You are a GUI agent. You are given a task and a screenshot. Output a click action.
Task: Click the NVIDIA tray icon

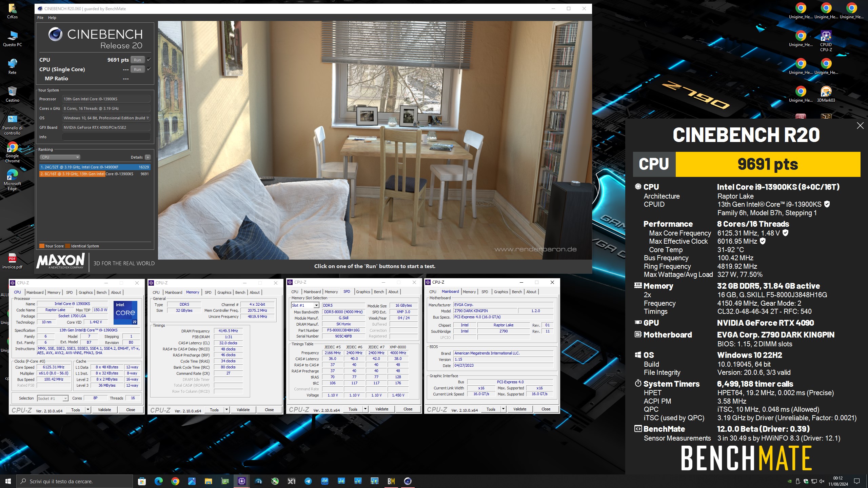[790, 481]
